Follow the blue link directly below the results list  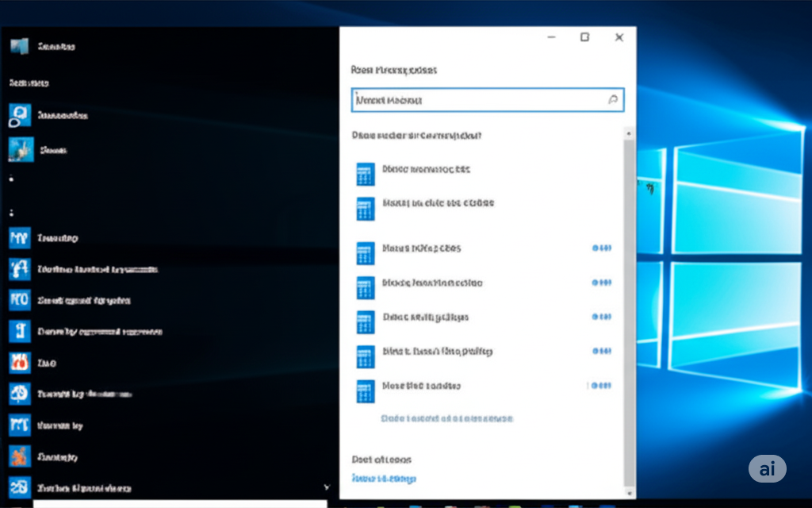[x=447, y=418]
